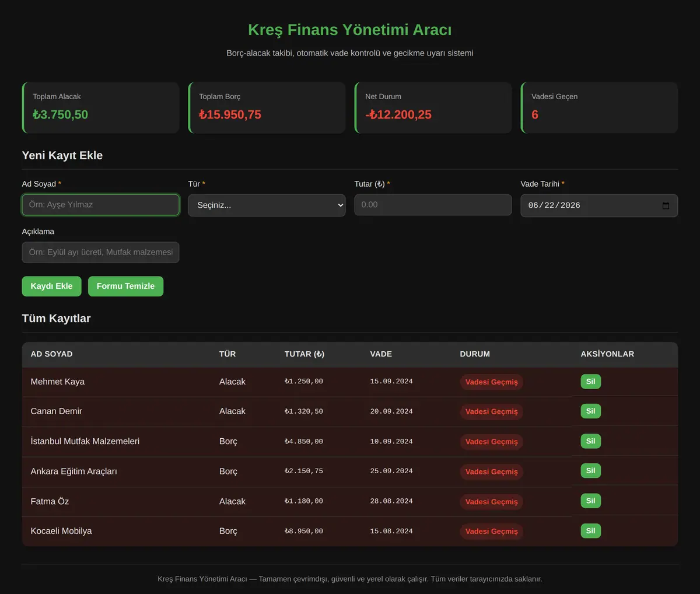Click the Vadesi Geçmiş badge for Fatma Öz

point(492,502)
